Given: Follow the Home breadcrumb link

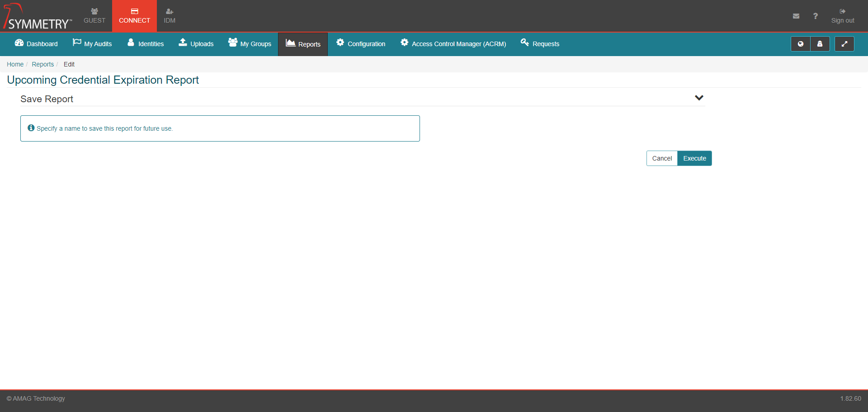Looking at the screenshot, I should [15, 64].
